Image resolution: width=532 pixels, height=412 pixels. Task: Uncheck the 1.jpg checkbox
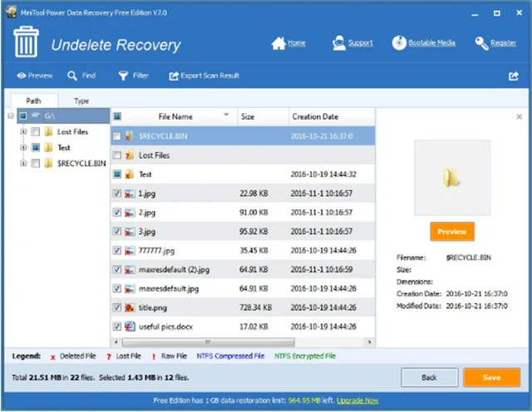(x=117, y=194)
